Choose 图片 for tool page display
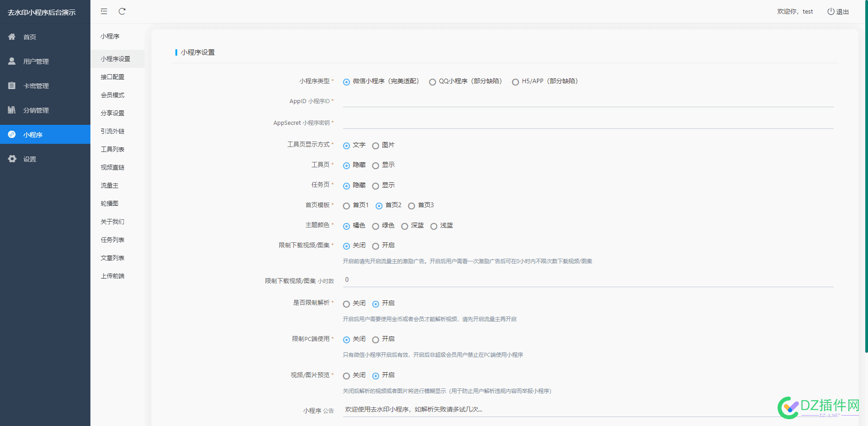The height and width of the screenshot is (426, 868). coord(376,146)
